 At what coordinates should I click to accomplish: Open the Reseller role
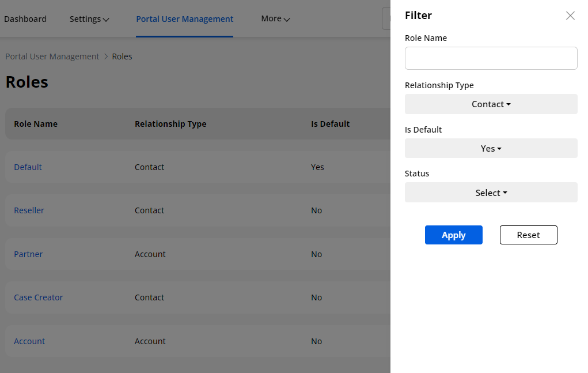point(29,210)
